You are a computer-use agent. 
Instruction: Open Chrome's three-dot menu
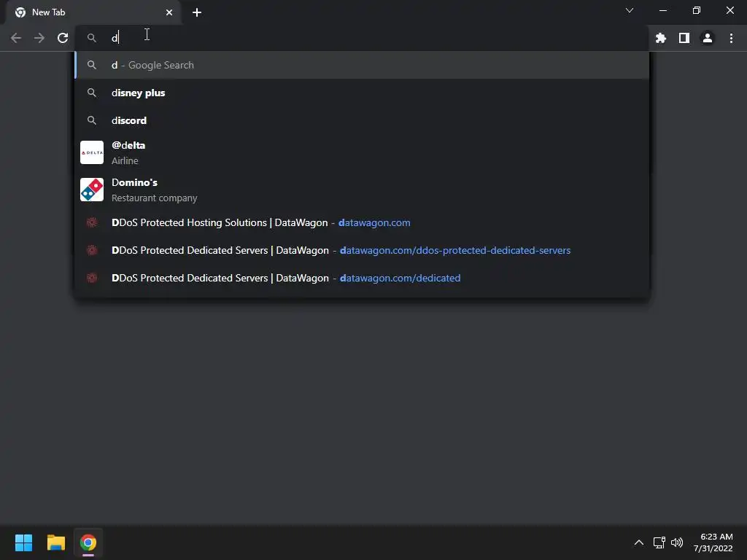click(731, 38)
